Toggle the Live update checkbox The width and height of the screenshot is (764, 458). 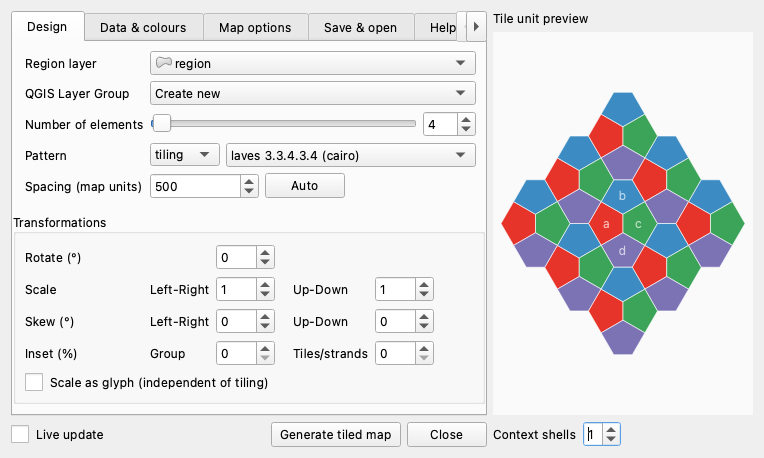[x=20, y=434]
